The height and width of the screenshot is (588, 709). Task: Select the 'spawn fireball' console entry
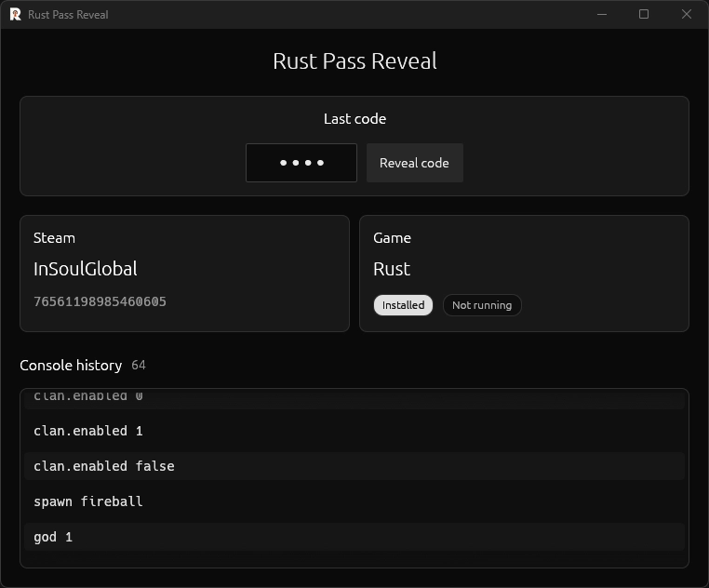(x=354, y=501)
